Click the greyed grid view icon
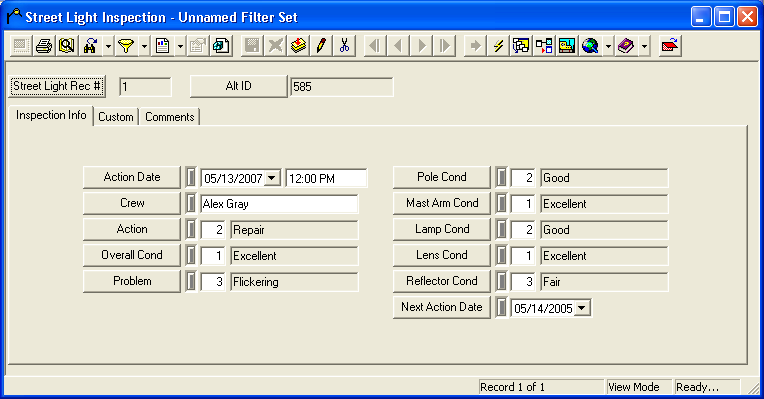Screen dimensions: 764x399 click(20, 46)
